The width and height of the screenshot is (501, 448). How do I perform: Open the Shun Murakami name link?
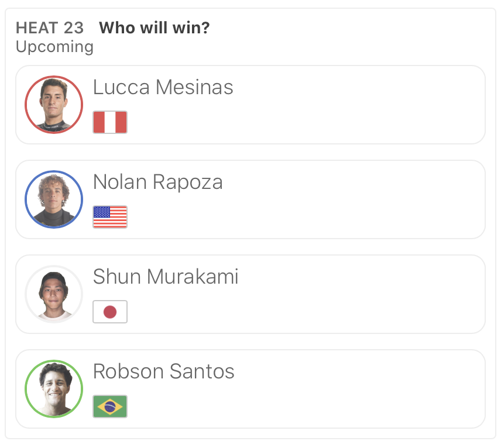tap(166, 277)
